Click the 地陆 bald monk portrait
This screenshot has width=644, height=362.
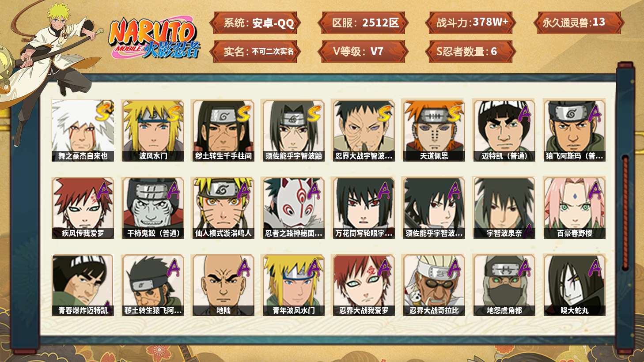223,285
